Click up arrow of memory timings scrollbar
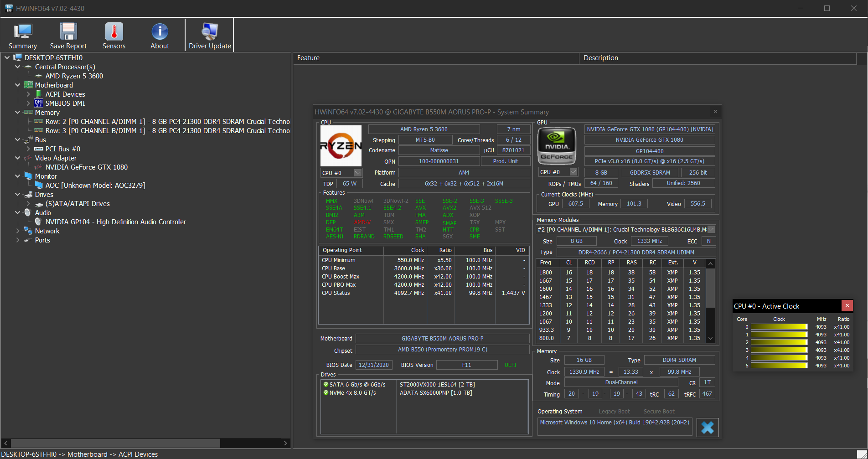The image size is (868, 459). click(x=710, y=263)
